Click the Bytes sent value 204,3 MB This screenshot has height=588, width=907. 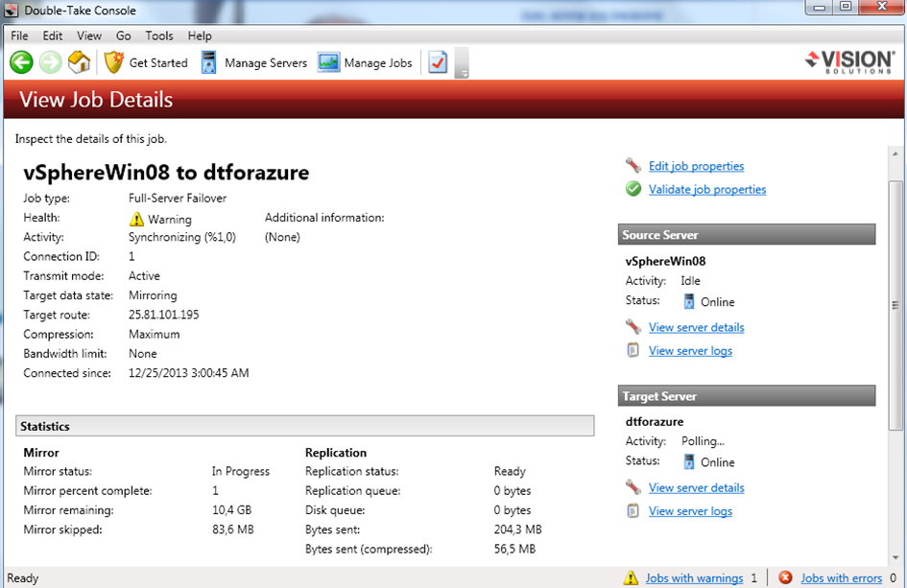click(517, 529)
